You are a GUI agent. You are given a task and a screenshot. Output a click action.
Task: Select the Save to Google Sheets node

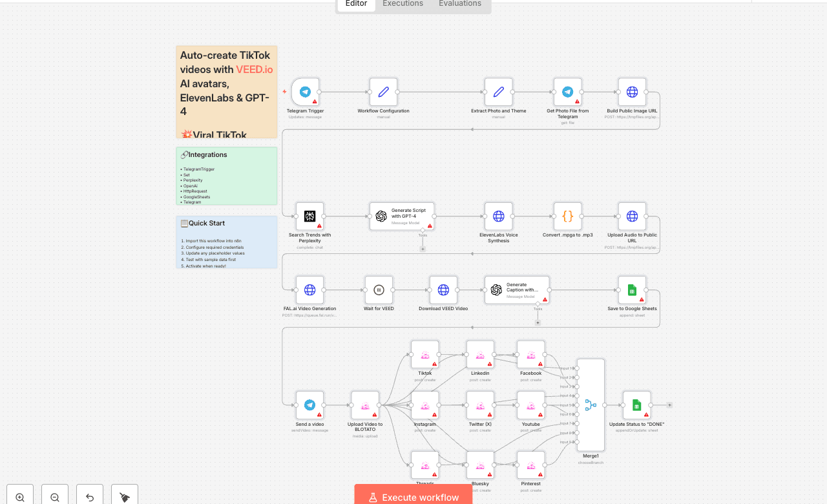[x=632, y=289]
